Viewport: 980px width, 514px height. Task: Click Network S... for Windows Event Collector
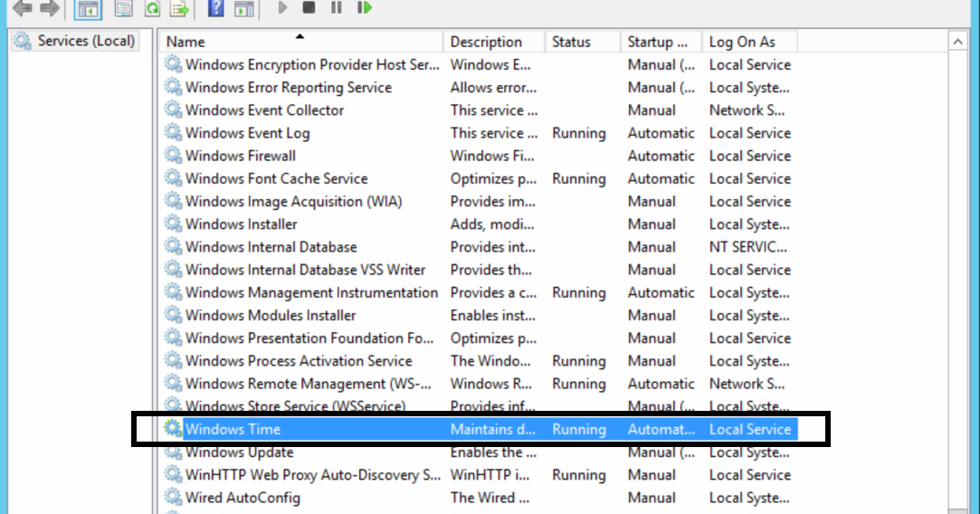point(747,110)
